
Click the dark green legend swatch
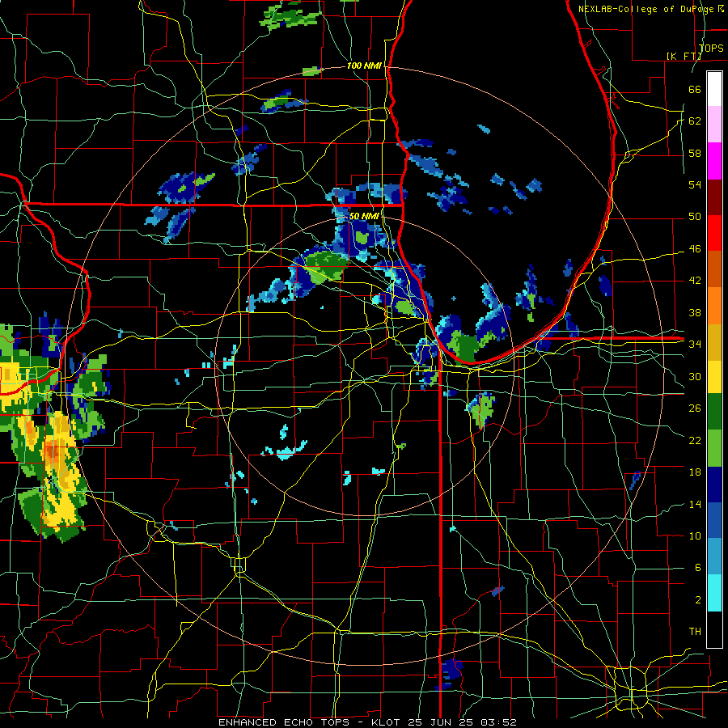pyautogui.click(x=714, y=412)
